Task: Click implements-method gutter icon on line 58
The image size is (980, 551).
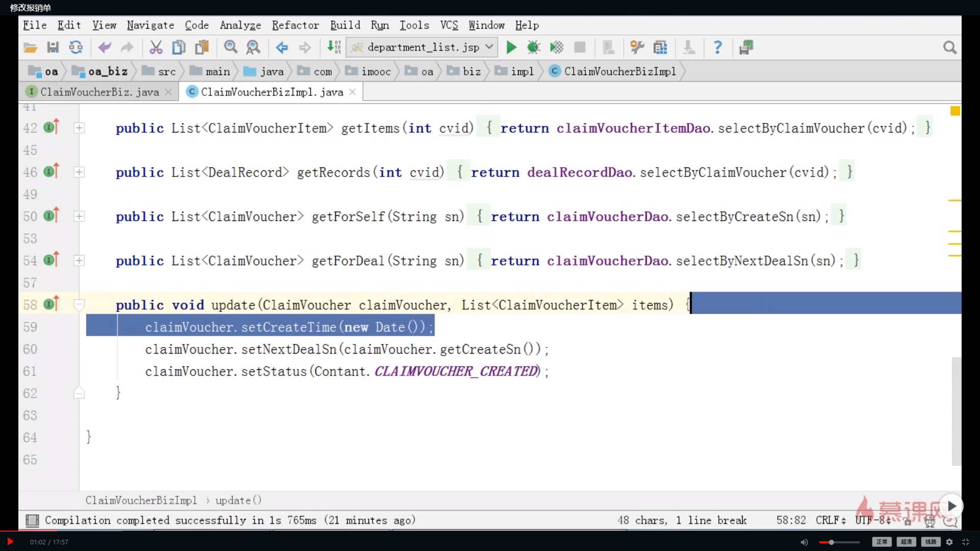Action: pos(52,304)
